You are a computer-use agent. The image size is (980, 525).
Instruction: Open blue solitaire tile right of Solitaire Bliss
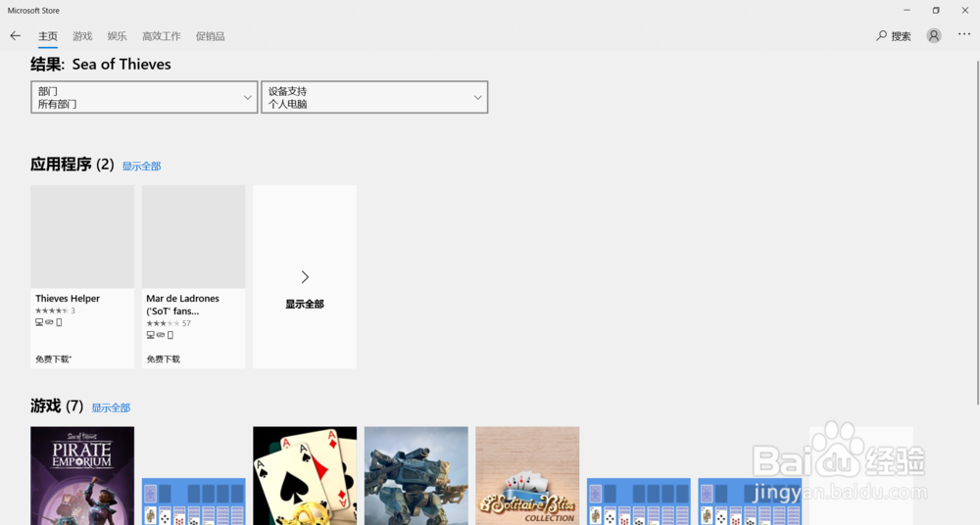pos(639,501)
